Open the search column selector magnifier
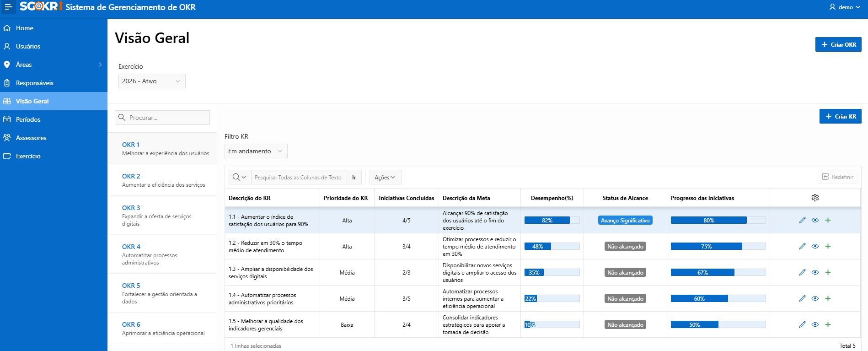 coord(239,177)
